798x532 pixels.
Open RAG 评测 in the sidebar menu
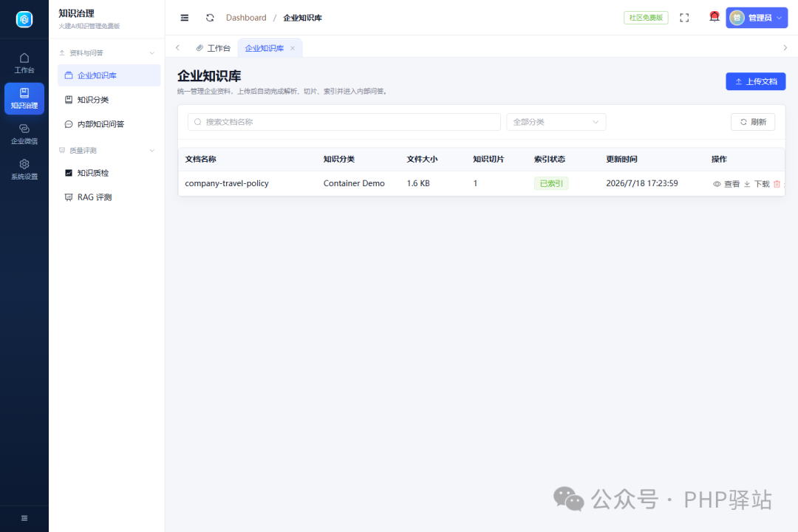tap(109, 197)
